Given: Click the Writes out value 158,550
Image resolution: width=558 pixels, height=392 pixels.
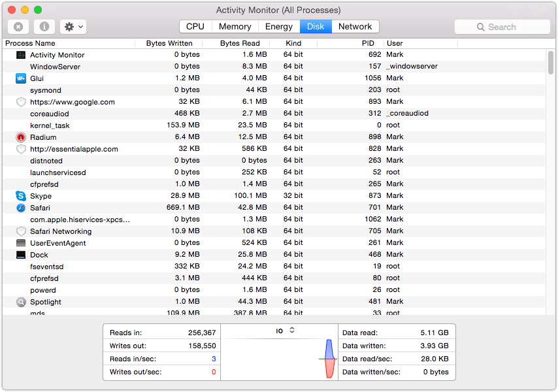Looking at the screenshot, I should pyautogui.click(x=202, y=346).
